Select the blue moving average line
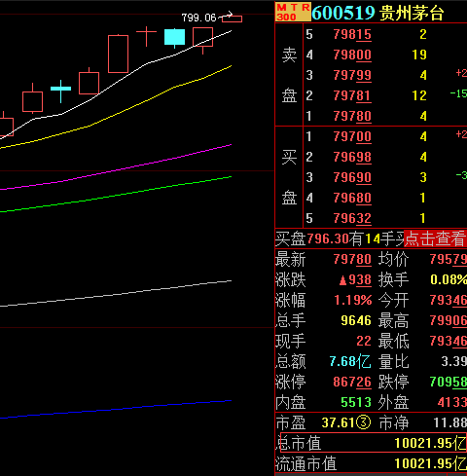 (116, 410)
